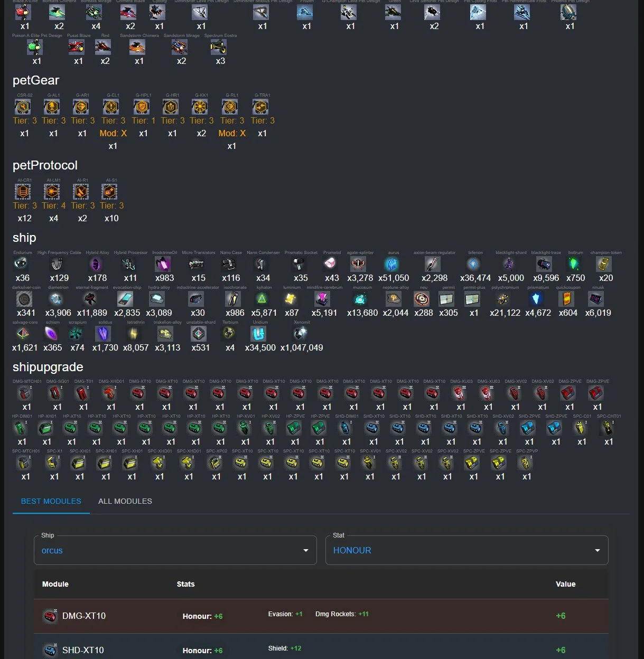Click the Stats column header
Screen dimensions: 644x659
tap(185, 584)
